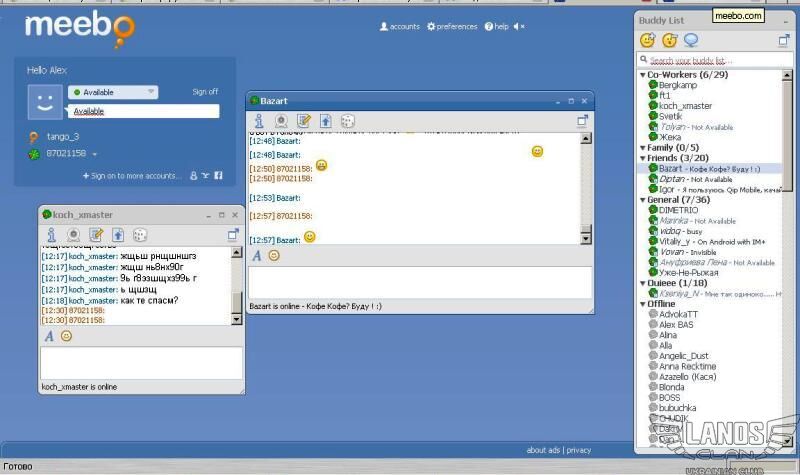Click the send file icon in koch_xmaster chat
This screenshot has height=475, width=800.
coord(118,235)
